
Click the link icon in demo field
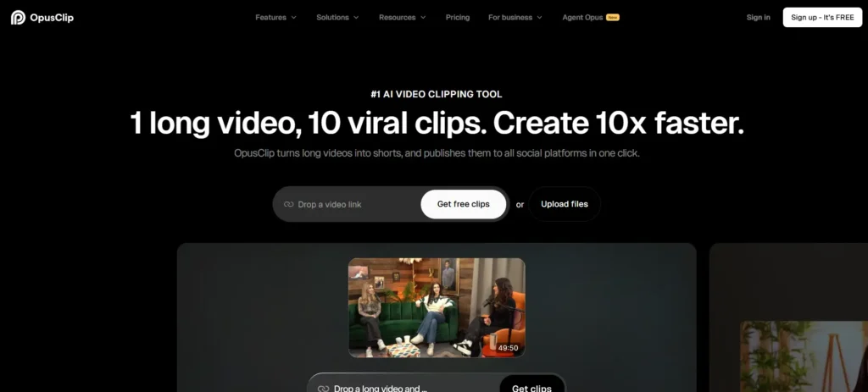(323, 388)
